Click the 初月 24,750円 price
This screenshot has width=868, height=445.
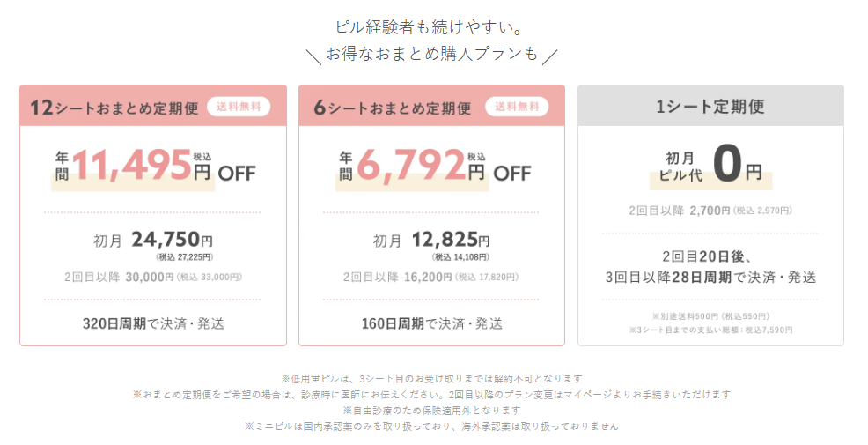coord(153,241)
